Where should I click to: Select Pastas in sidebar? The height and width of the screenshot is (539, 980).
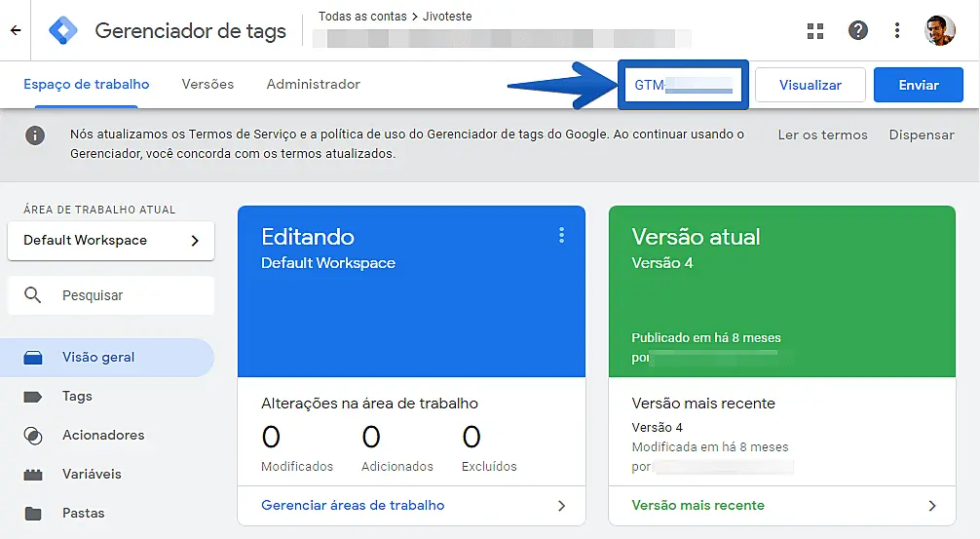[x=83, y=514]
